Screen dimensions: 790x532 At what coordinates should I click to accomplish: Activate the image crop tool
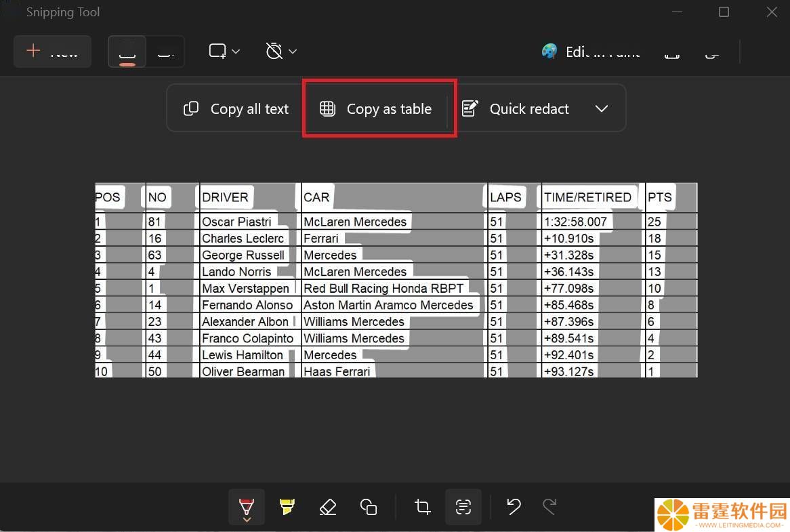tap(422, 506)
